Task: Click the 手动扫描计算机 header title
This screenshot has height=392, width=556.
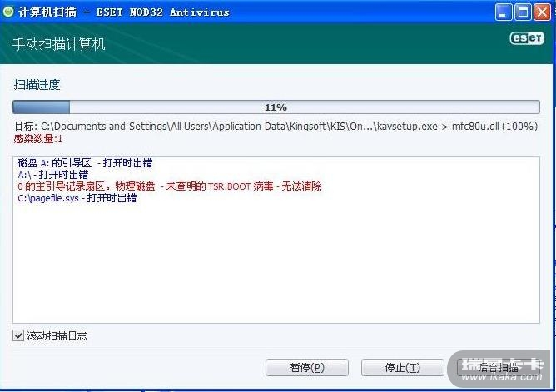Action: pos(58,44)
